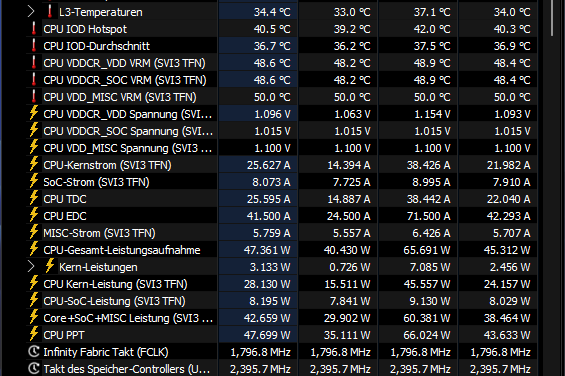Click lightning icon of CPU PPT
The width and height of the screenshot is (565, 376).
tap(34, 333)
